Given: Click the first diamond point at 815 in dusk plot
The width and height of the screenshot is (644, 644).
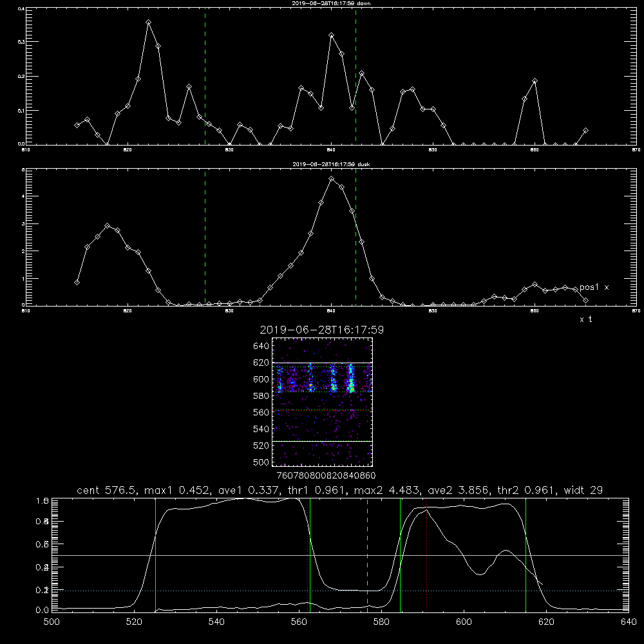Looking at the screenshot, I should point(77,283).
